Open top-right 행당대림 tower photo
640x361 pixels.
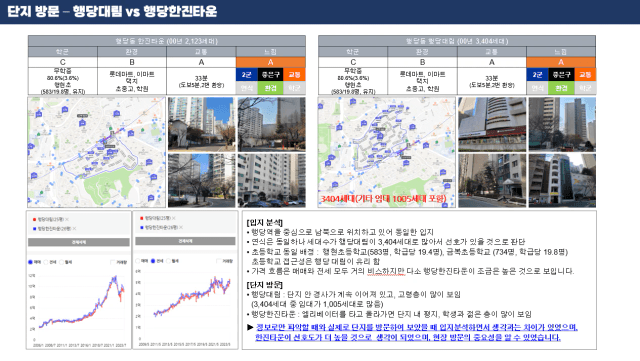[x=562, y=124]
